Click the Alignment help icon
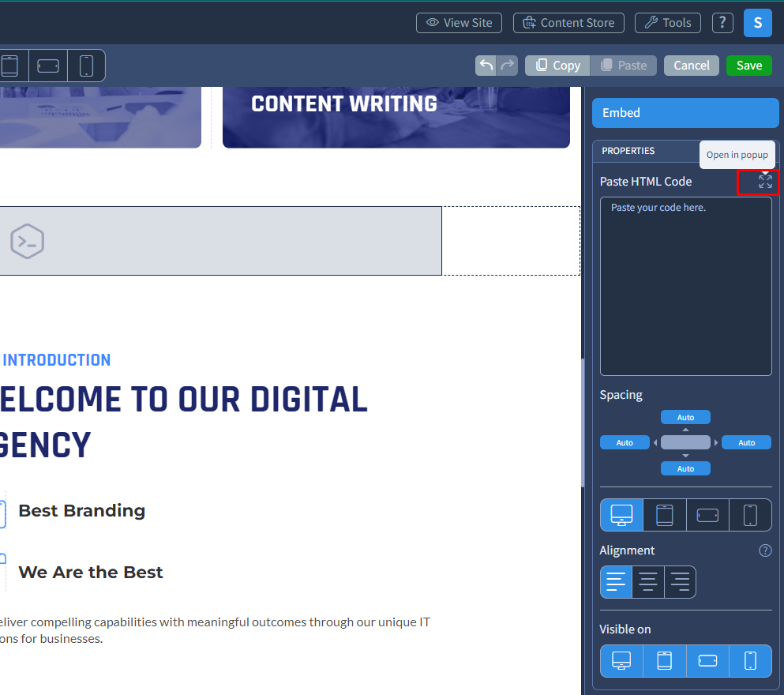 765,550
